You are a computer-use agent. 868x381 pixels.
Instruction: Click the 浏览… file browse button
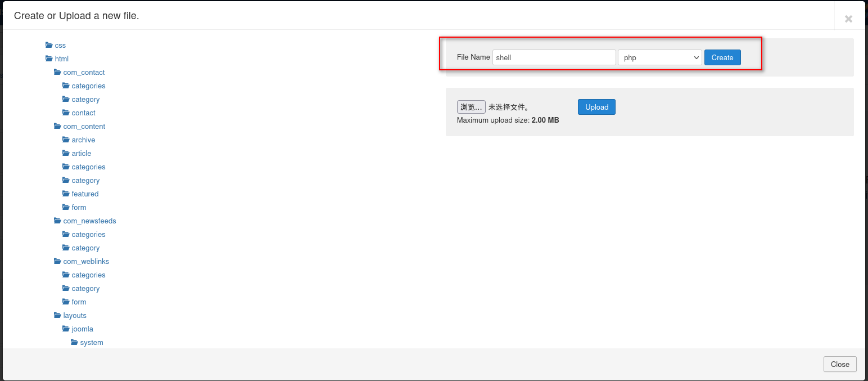pos(471,107)
